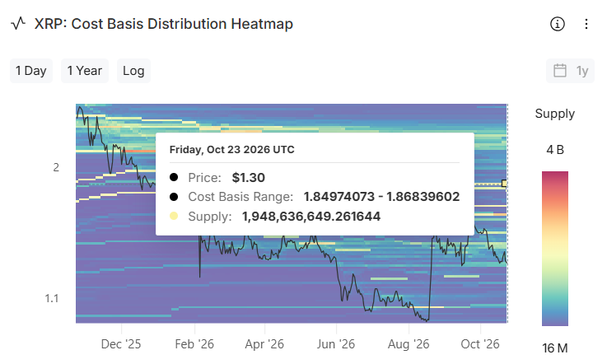Viewport: 607px width, 364px height.
Task: Select the 1 Year range button
Action: 84,71
